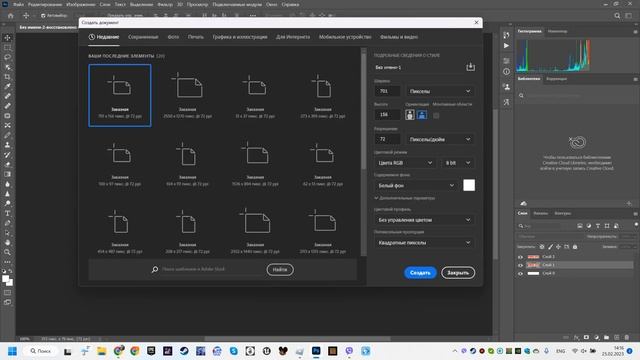This screenshot has width=640, height=360.
Task: Click the Закрыть button
Action: 458,273
